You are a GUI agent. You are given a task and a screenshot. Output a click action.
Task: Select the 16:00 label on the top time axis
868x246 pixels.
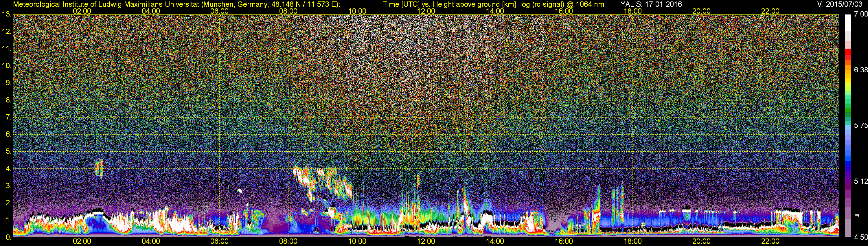564,11
